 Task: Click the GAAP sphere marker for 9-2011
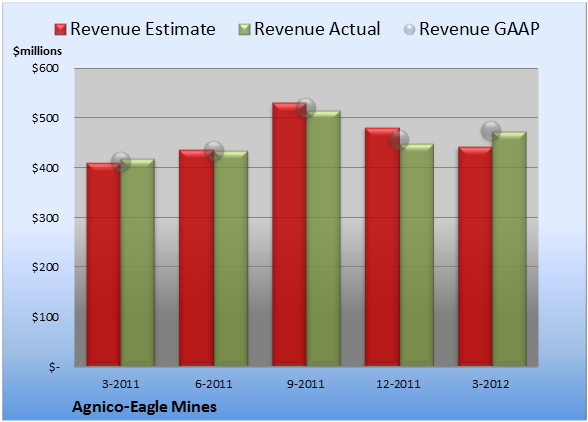click(306, 108)
